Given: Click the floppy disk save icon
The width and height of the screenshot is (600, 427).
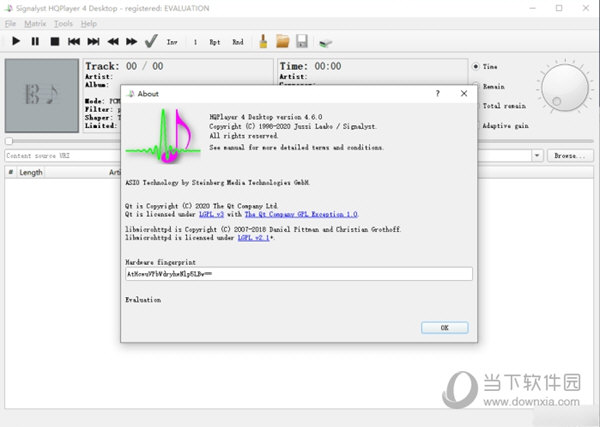Looking at the screenshot, I should pos(302,41).
